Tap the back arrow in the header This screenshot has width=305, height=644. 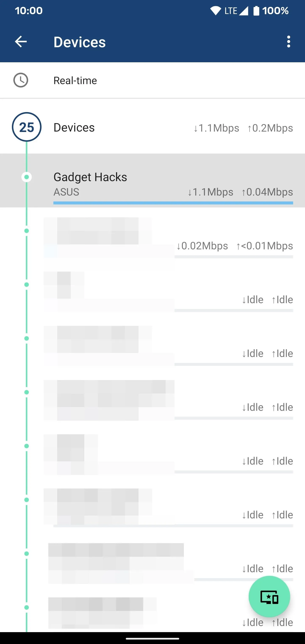point(21,42)
